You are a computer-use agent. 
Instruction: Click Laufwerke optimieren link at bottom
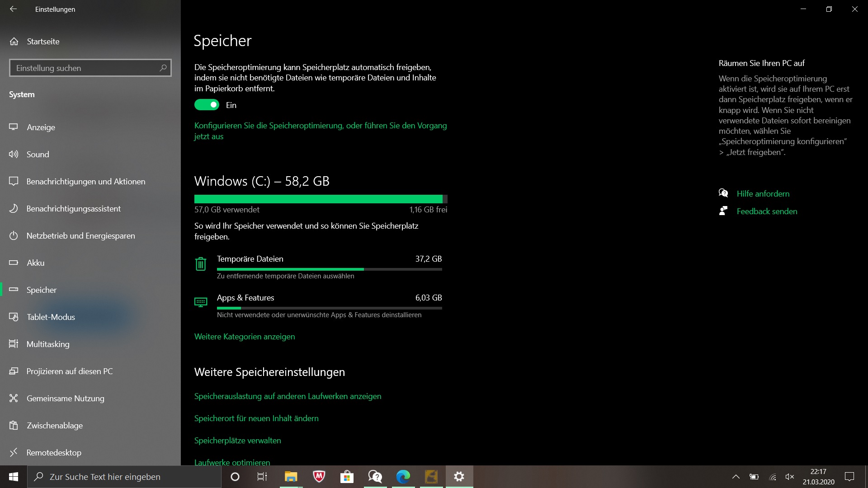coord(232,462)
